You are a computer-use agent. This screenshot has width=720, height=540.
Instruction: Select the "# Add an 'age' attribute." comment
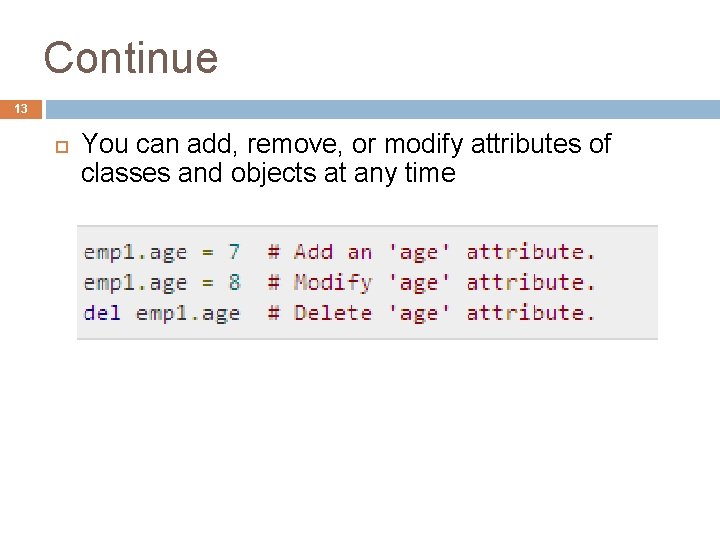pos(431,252)
